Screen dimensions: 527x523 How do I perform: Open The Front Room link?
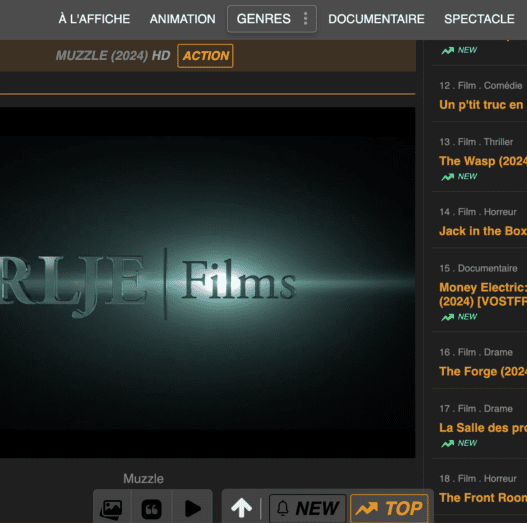click(x=483, y=498)
